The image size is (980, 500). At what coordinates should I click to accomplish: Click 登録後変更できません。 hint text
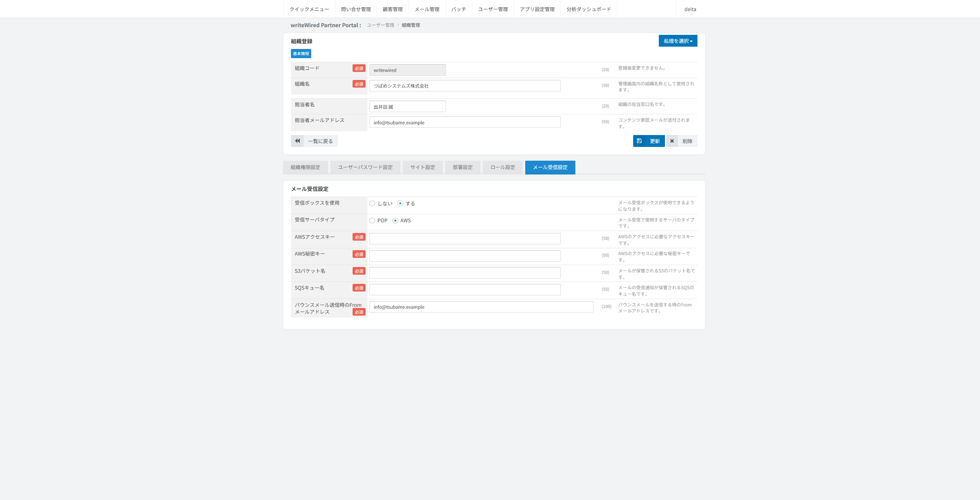pyautogui.click(x=642, y=68)
